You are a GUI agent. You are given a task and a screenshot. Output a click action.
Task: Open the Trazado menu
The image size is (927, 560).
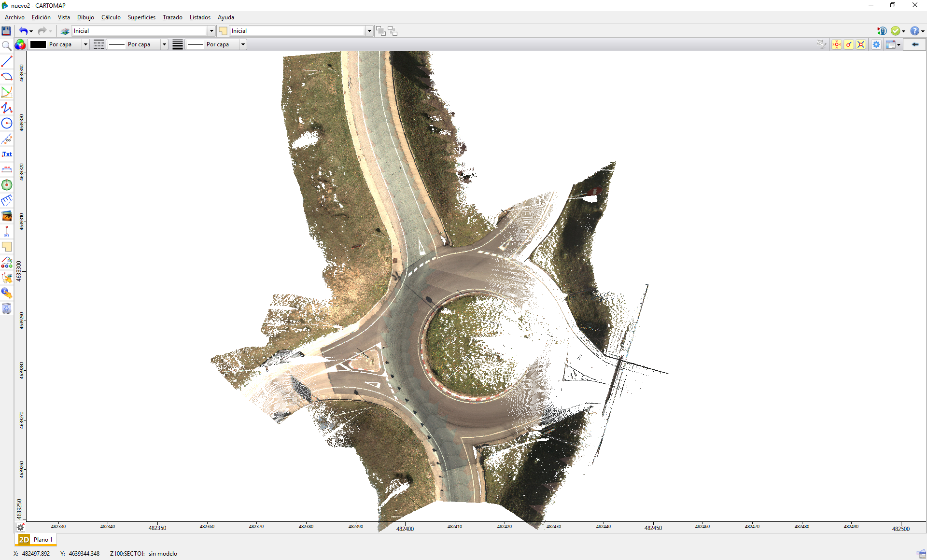point(172,17)
